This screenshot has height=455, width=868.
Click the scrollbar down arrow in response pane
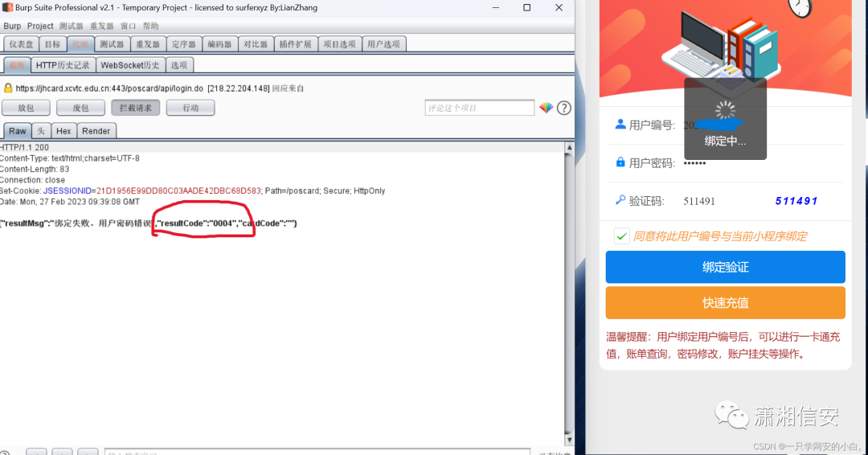tap(569, 440)
